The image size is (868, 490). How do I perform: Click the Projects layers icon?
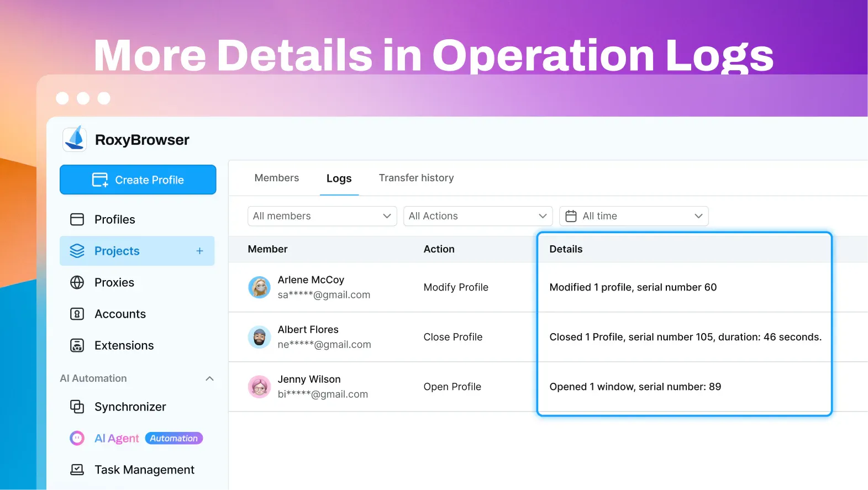point(77,251)
